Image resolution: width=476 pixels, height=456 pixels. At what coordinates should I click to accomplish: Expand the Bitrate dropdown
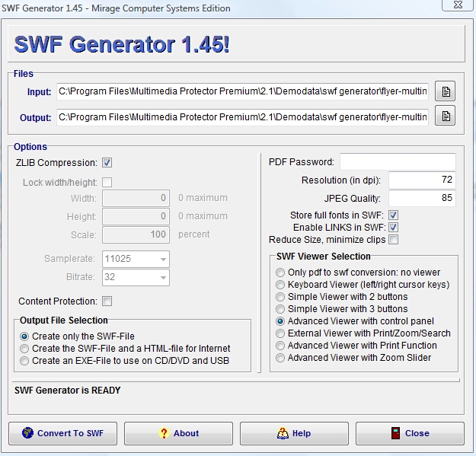(161, 277)
